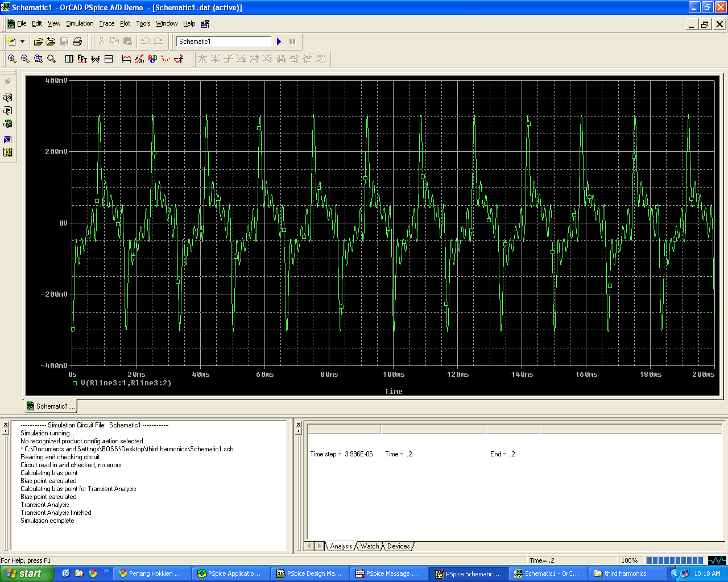Toggle the Fourier FFT icon
This screenshot has width=728, height=582.
pos(82,59)
